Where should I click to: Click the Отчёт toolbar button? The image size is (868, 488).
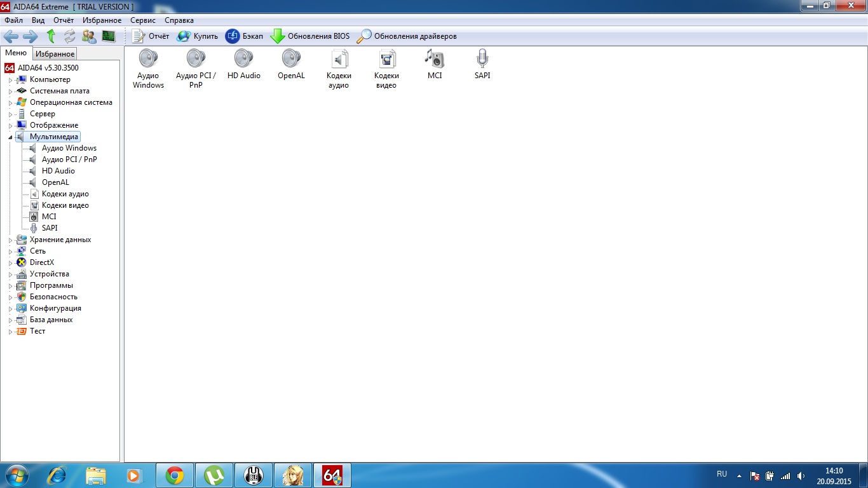151,36
